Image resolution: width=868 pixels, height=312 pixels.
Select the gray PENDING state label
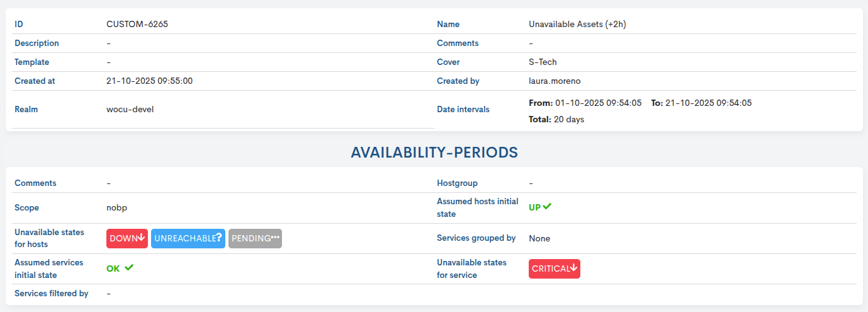(251, 238)
